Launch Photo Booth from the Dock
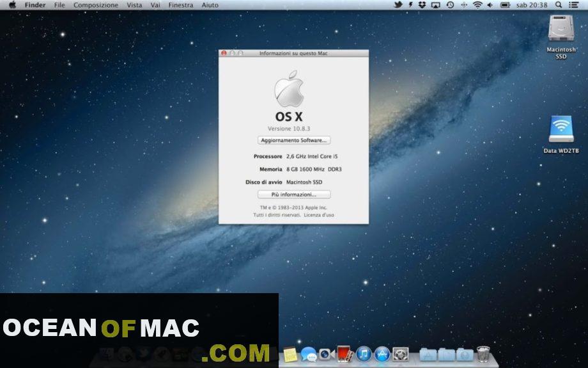 [345, 354]
